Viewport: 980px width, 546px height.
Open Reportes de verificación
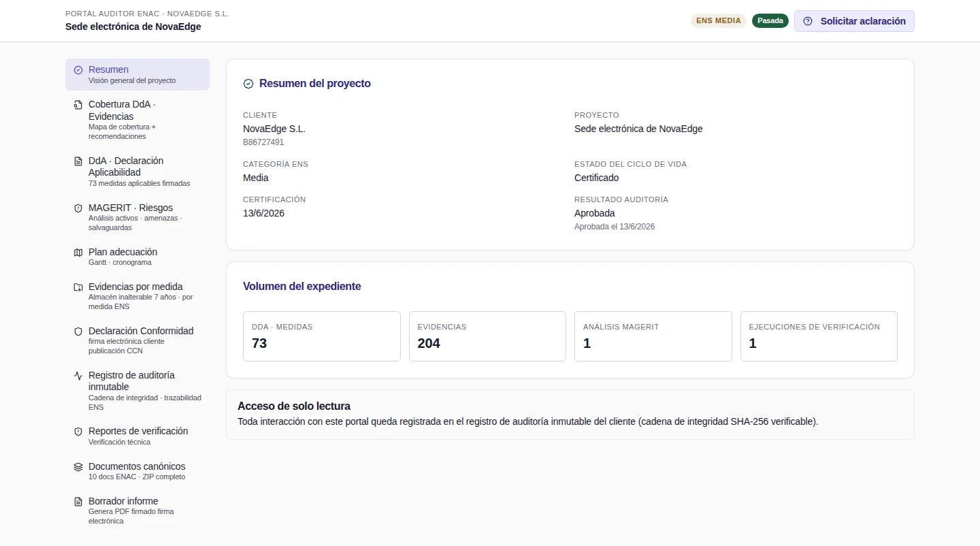coord(137,436)
